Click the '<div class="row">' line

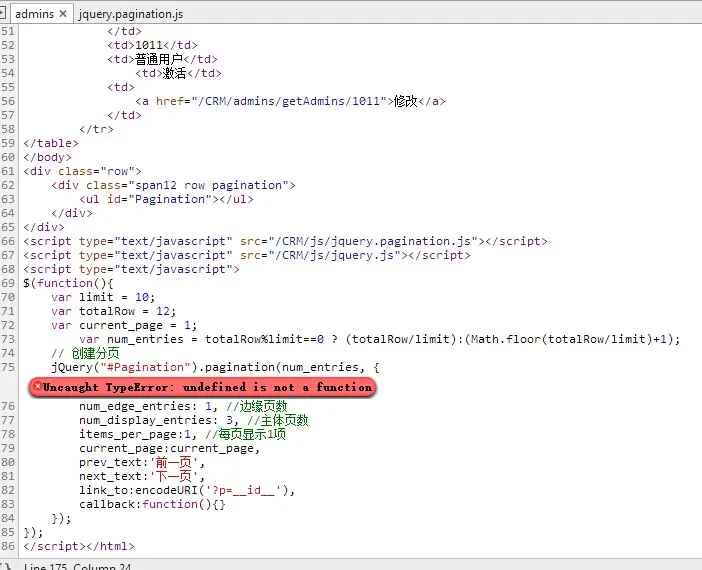[82, 171]
